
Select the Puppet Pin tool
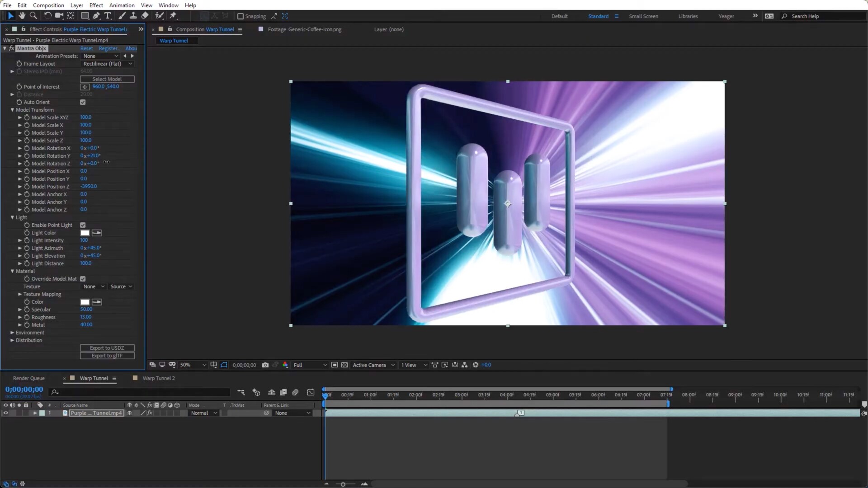coord(173,16)
